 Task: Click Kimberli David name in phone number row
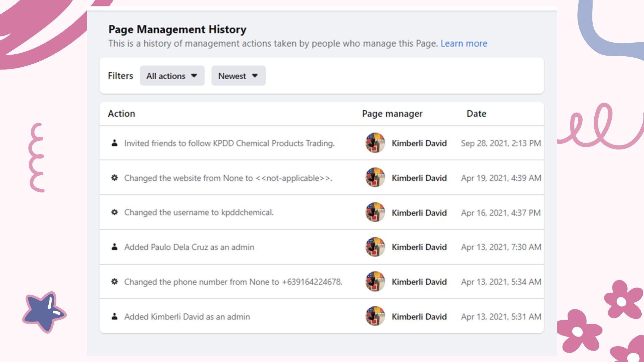(419, 282)
